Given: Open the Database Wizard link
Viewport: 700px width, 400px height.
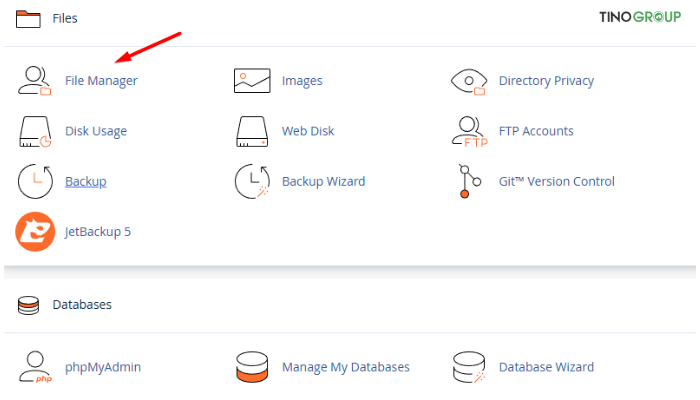Looking at the screenshot, I should [x=546, y=367].
